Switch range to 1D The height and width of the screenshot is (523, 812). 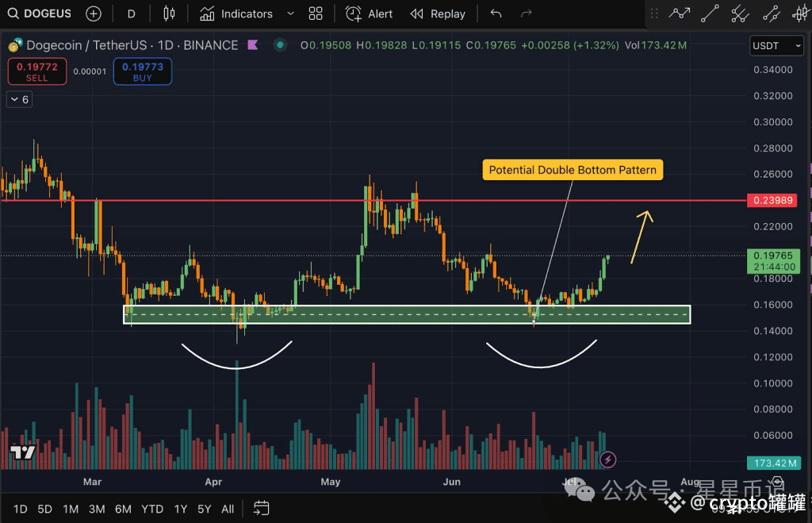coord(20,509)
